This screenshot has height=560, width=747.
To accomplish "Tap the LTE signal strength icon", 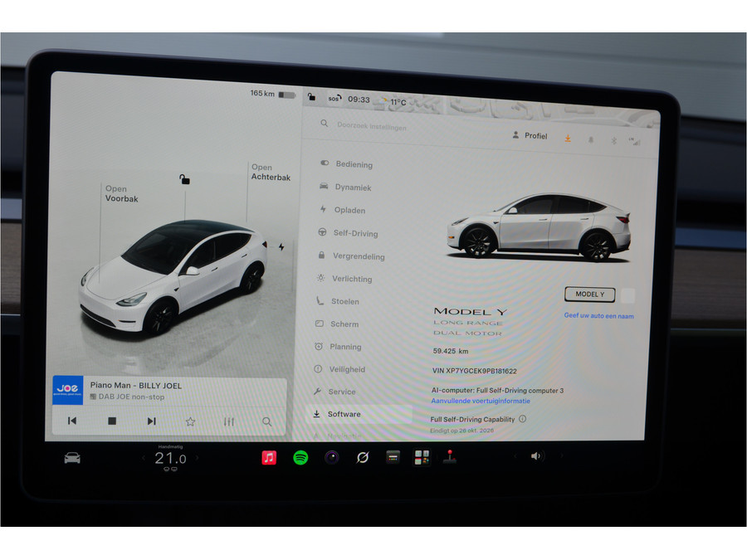I will coord(635,141).
